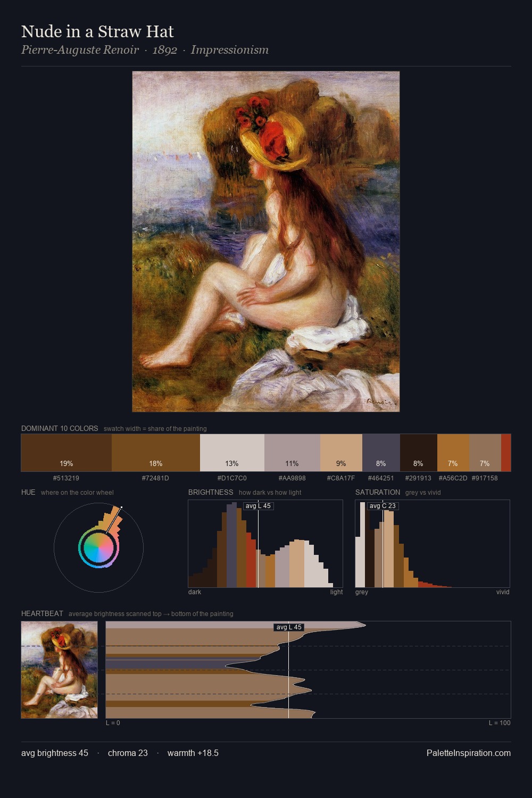Select the orange-brown #A56C2D swatch

pos(453,453)
